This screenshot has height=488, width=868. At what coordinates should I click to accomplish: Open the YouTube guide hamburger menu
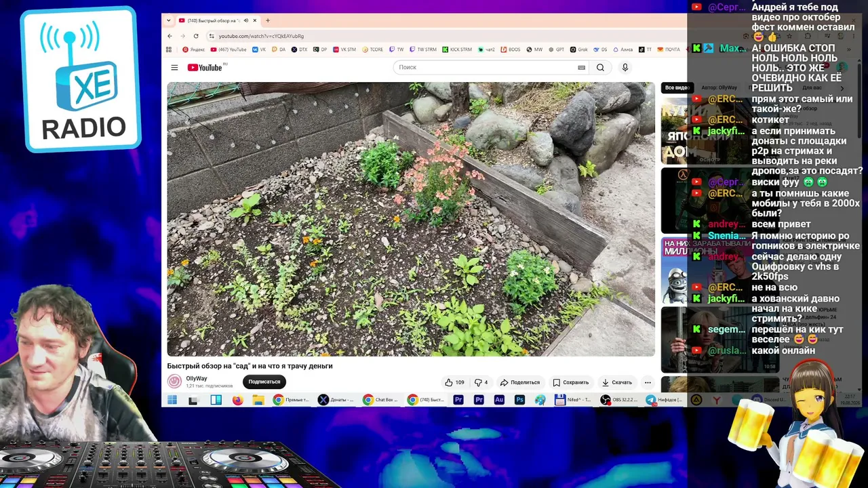[x=174, y=68]
